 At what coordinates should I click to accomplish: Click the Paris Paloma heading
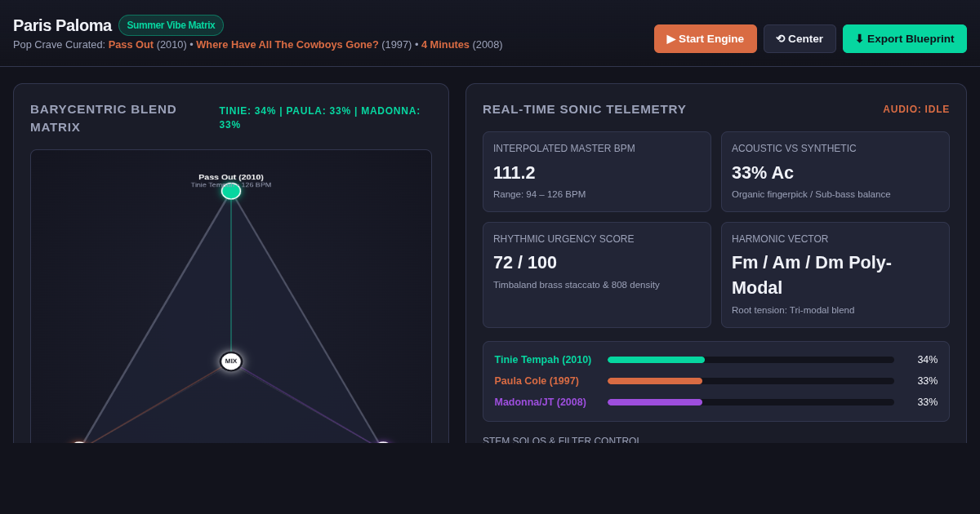62,25
